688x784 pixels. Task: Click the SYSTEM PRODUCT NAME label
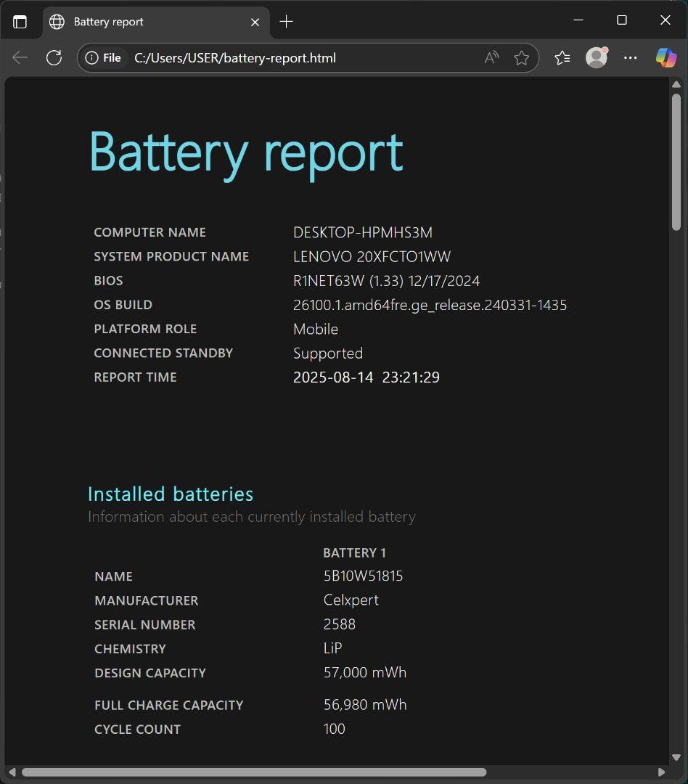[x=171, y=256]
